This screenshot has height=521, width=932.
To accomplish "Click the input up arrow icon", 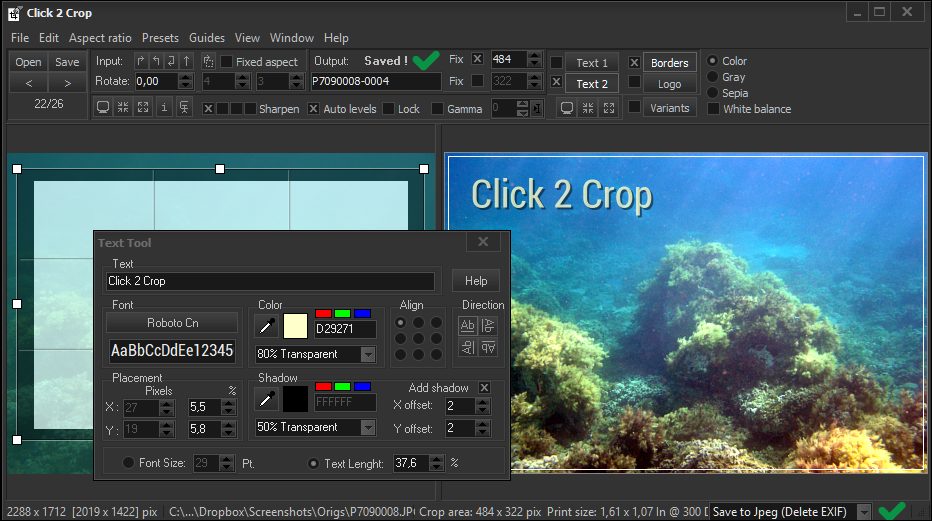I will (187, 61).
